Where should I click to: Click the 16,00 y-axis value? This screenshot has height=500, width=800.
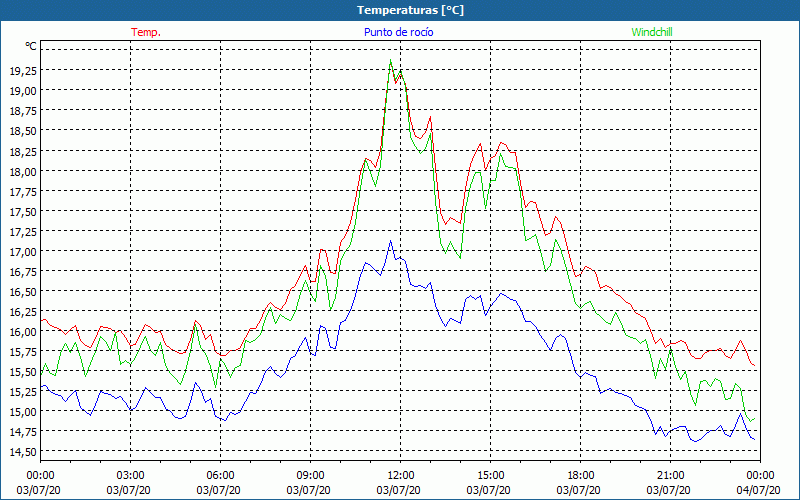pyautogui.click(x=23, y=332)
